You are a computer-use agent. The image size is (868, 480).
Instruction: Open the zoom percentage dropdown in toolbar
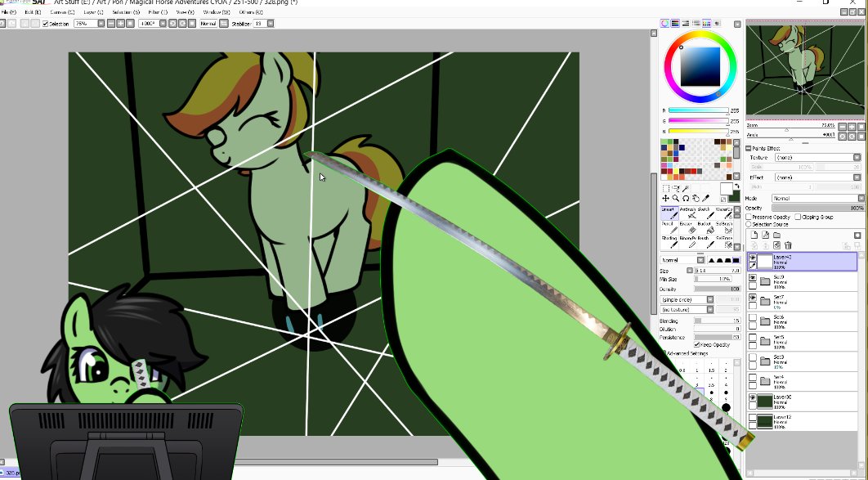[x=101, y=23]
